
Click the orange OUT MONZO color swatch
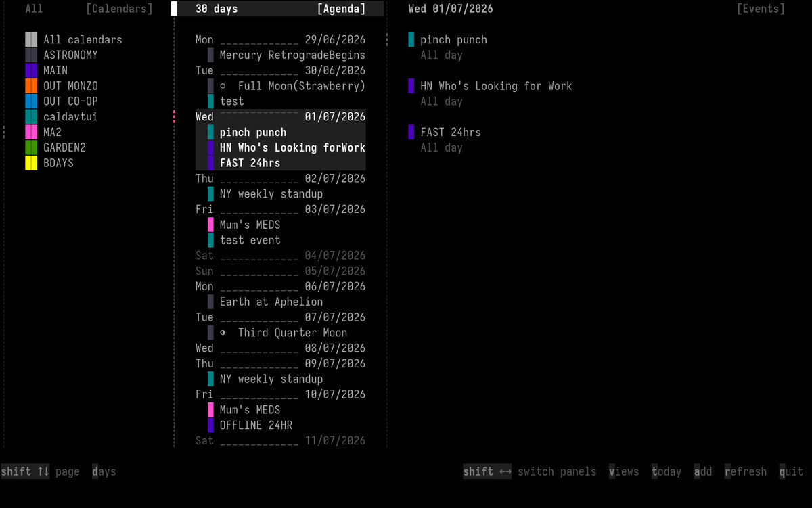tap(31, 86)
